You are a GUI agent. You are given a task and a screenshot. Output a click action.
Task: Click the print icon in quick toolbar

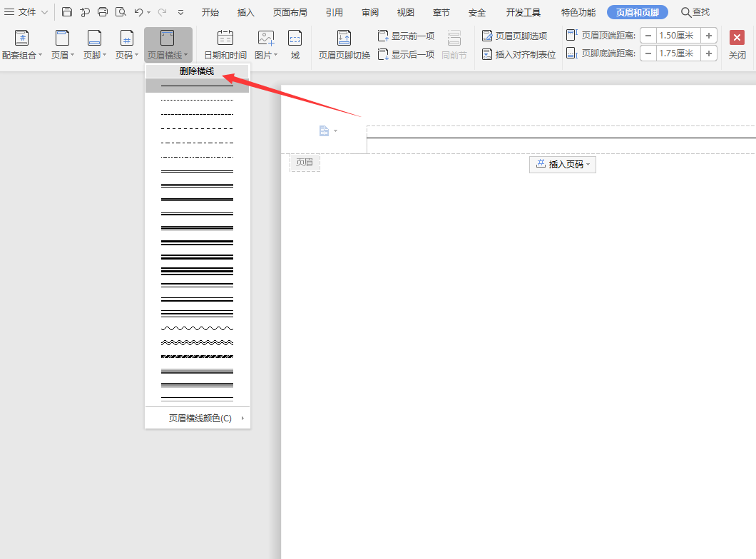(103, 12)
